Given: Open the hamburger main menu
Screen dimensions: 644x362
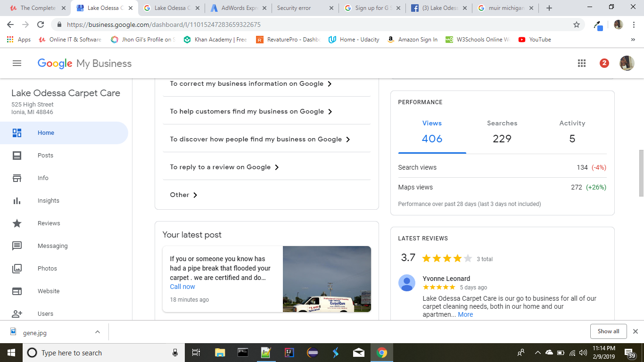Looking at the screenshot, I should click(17, 63).
